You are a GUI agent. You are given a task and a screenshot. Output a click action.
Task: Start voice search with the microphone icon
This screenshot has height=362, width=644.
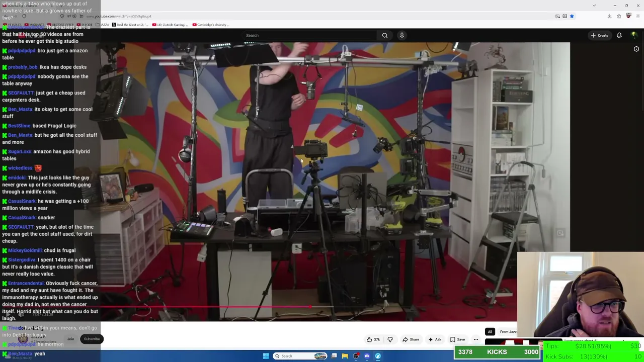(401, 35)
